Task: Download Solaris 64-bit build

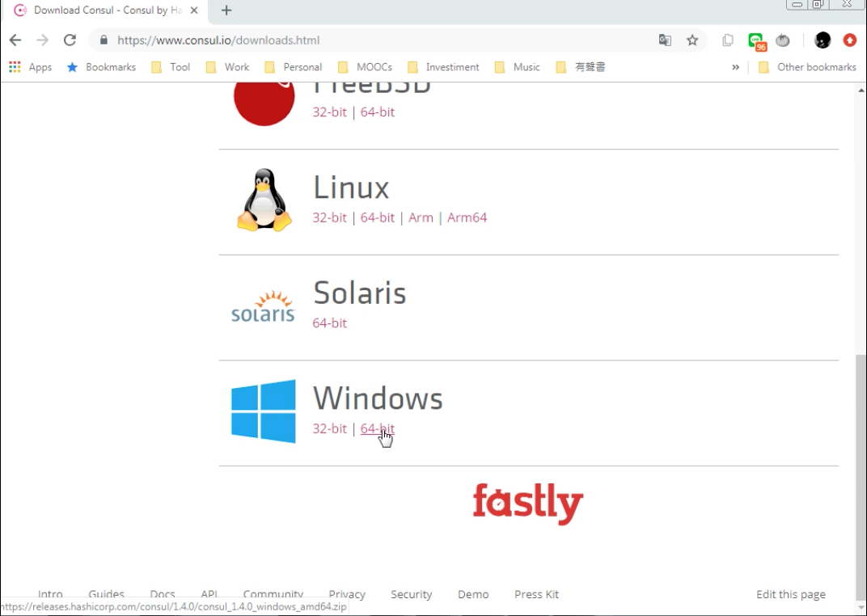Action: (x=329, y=323)
